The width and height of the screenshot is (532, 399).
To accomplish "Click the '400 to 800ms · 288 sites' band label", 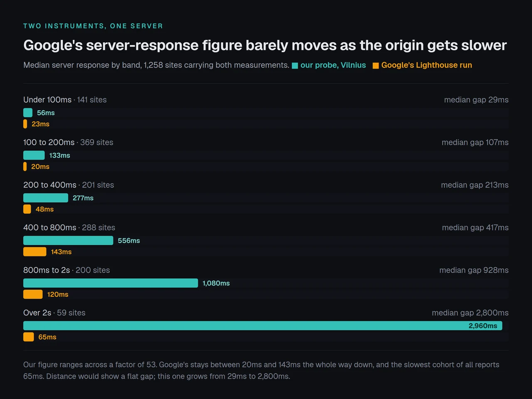I will (69, 227).
